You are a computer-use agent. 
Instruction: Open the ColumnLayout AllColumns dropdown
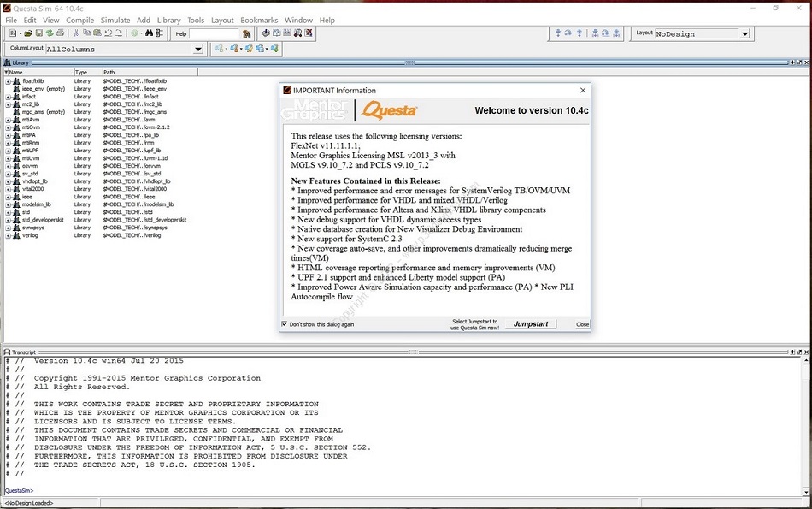coord(197,50)
